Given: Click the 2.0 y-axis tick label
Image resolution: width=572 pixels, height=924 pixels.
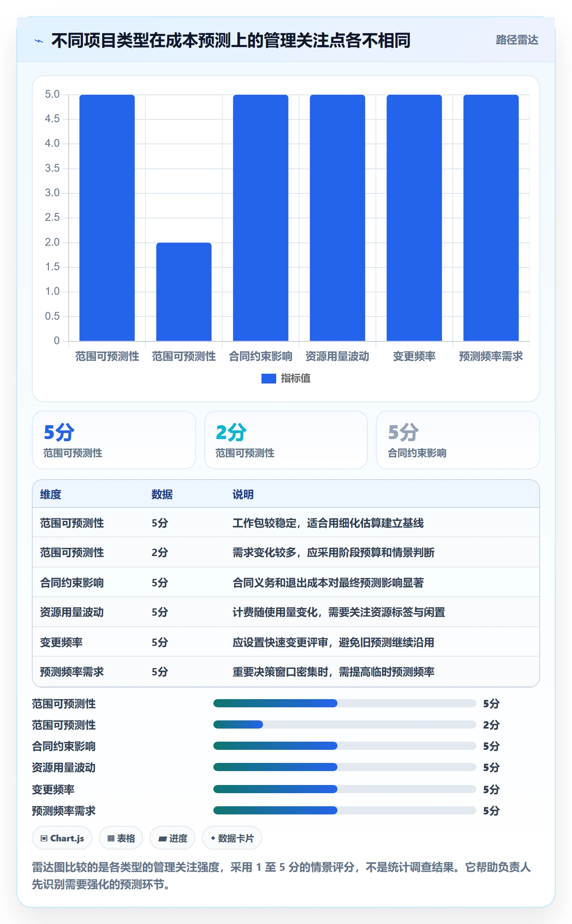Looking at the screenshot, I should pos(52,242).
